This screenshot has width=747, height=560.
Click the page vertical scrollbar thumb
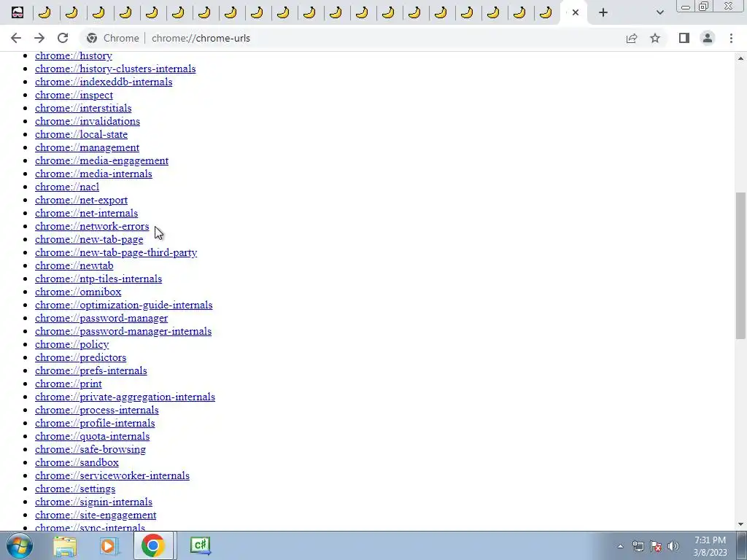pyautogui.click(x=740, y=265)
